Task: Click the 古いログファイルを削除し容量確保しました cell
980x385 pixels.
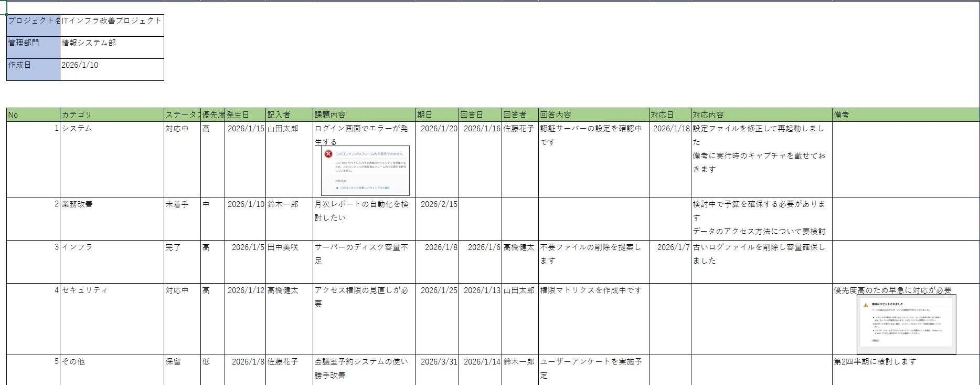Action: pyautogui.click(x=761, y=262)
